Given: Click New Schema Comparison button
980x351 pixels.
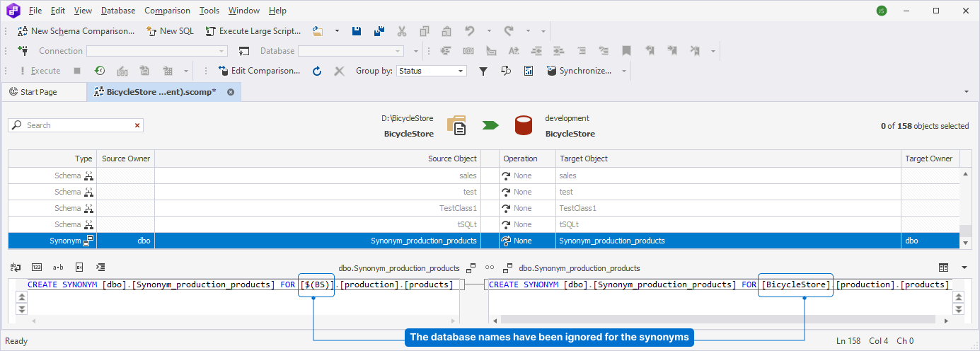Looking at the screenshot, I should tap(76, 31).
